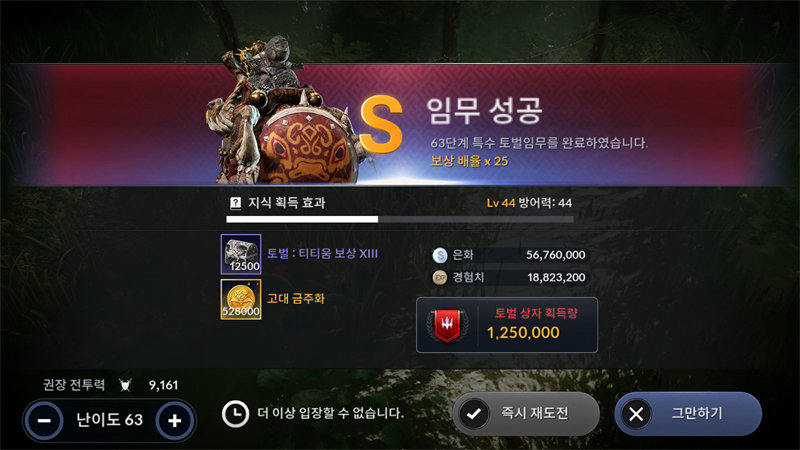The image size is (800, 450).
Task: Click the knowledge gain question mark icon
Action: (235, 203)
